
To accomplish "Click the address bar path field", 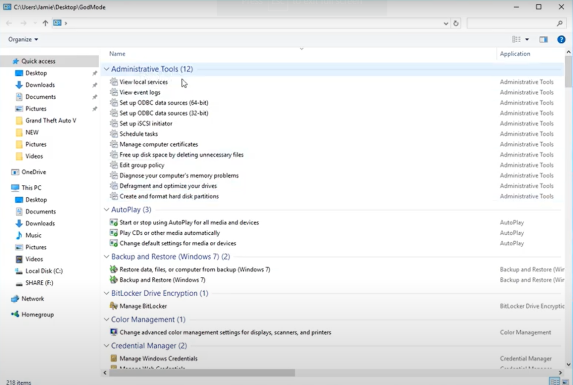I will pyautogui.click(x=252, y=23).
